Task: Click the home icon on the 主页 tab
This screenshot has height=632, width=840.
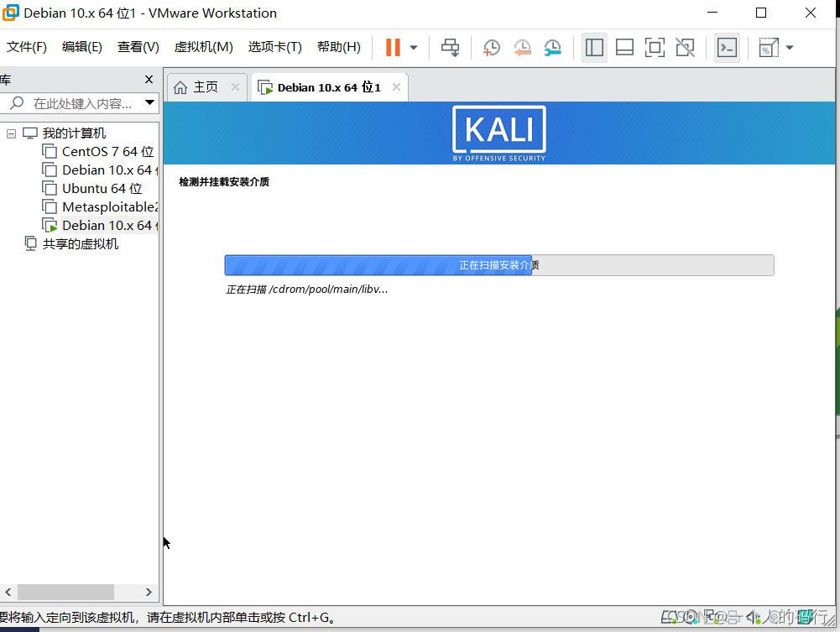Action: coord(180,87)
